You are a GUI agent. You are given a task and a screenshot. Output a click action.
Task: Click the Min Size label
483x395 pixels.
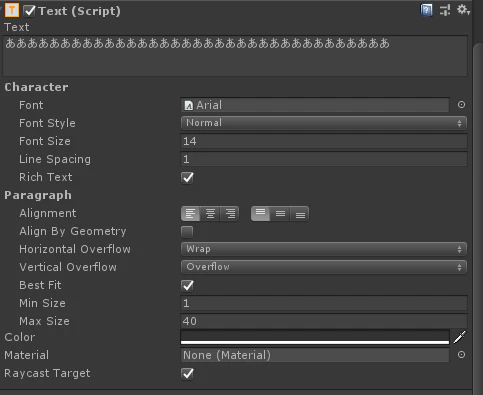(x=42, y=303)
